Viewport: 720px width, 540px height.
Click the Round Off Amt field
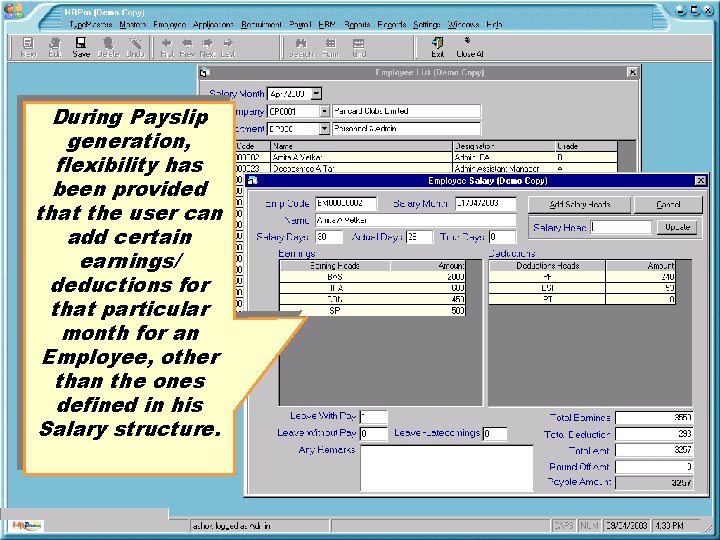[x=654, y=467]
